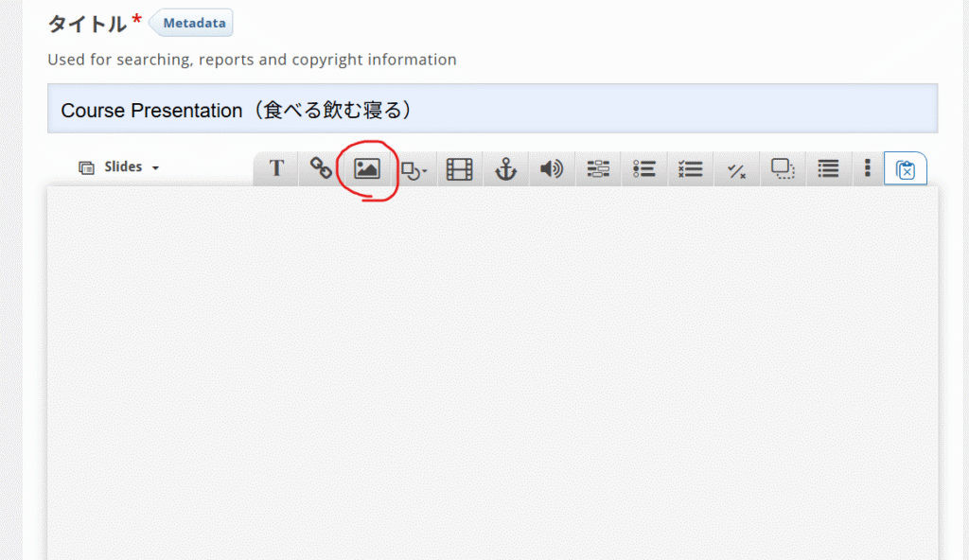Click the title input field
969x560 pixels.
492,110
